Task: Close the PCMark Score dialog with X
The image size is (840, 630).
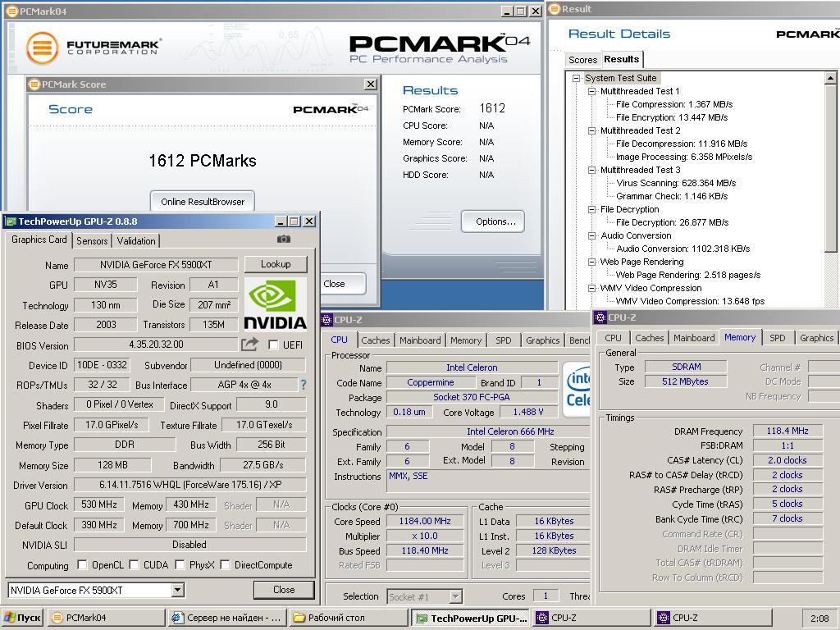Action: (x=370, y=84)
